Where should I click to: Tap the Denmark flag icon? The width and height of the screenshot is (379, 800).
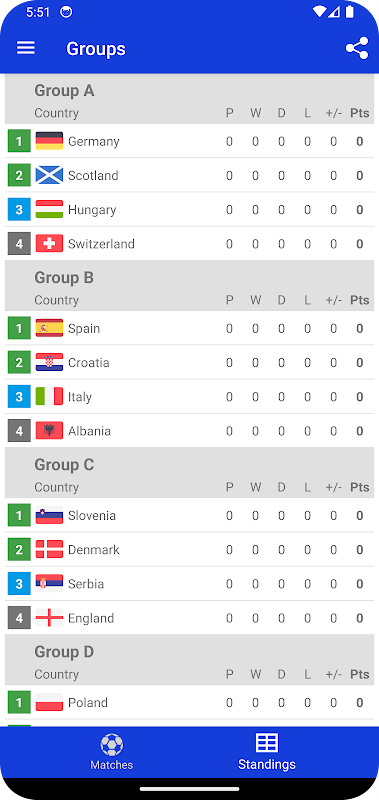point(49,549)
